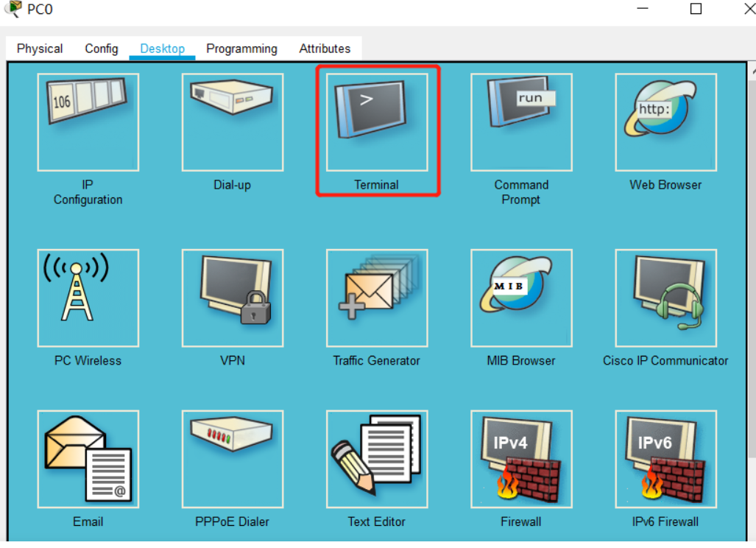Open the Web Browser
Viewport: 756px width, 548px height.
tap(666, 122)
